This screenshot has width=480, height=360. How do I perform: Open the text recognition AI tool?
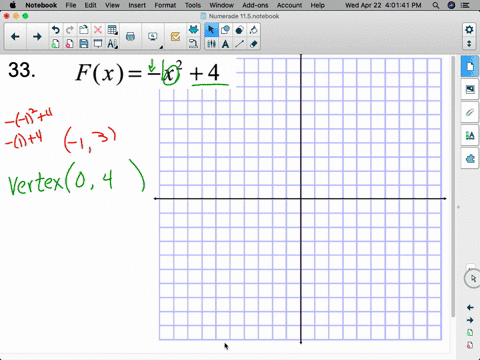click(x=112, y=44)
